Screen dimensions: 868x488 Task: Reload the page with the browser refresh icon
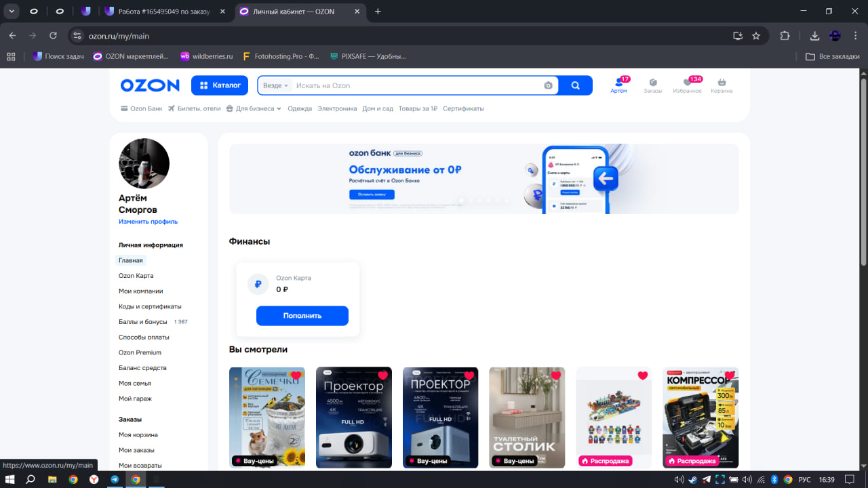click(54, 36)
